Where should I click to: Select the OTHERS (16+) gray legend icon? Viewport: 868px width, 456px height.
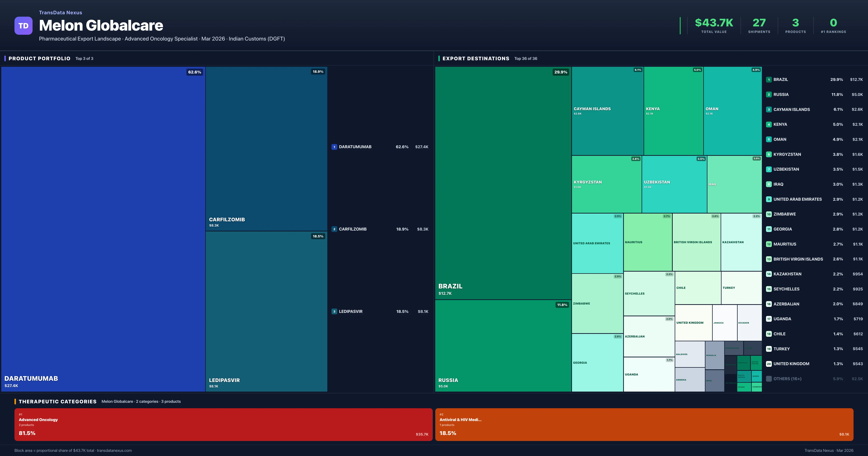pyautogui.click(x=769, y=378)
